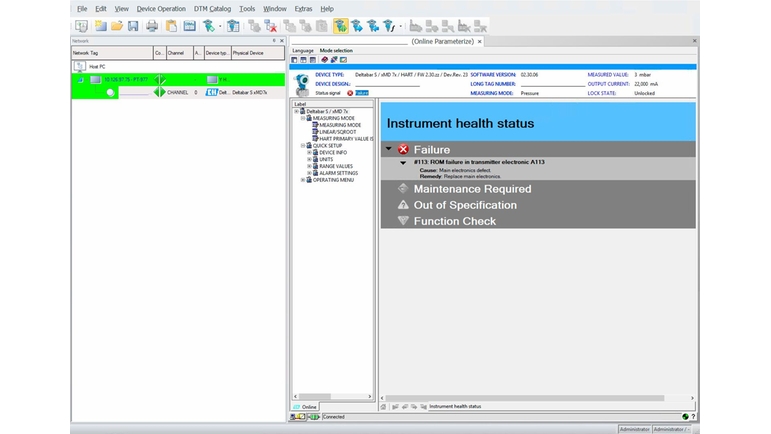Expand the DEVICE INFO tree node
The height and width of the screenshot is (434, 771).
(309, 153)
